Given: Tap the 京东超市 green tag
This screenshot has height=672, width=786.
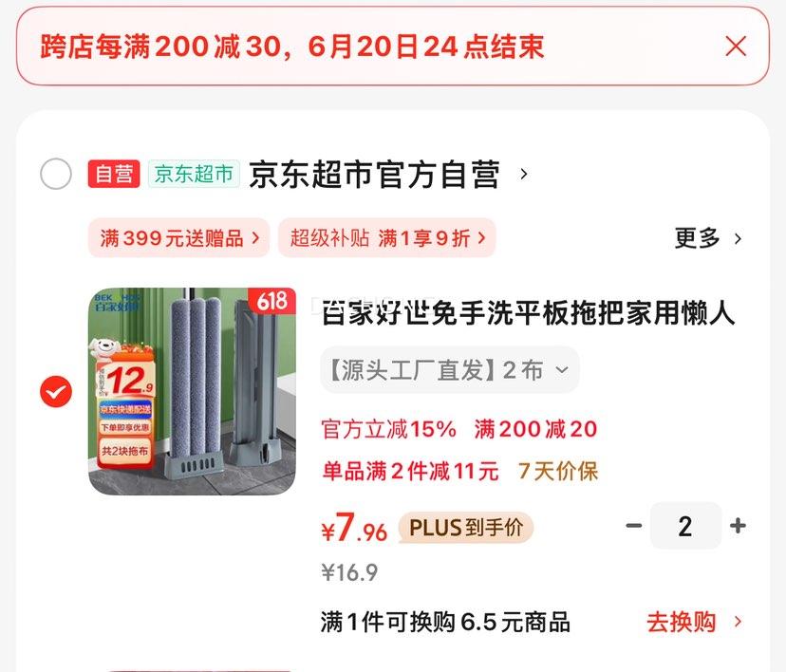Looking at the screenshot, I should pos(194,174).
